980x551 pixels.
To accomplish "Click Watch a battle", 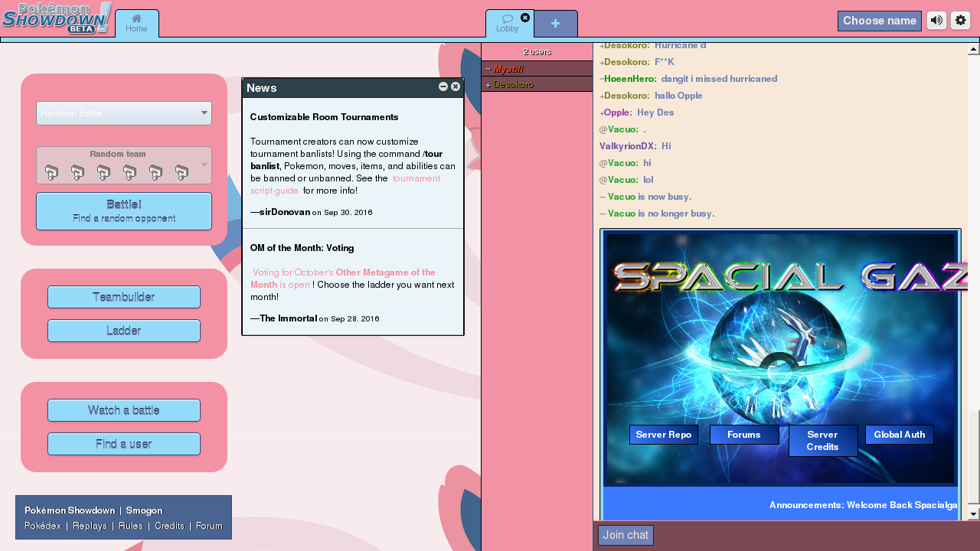I will tap(124, 410).
